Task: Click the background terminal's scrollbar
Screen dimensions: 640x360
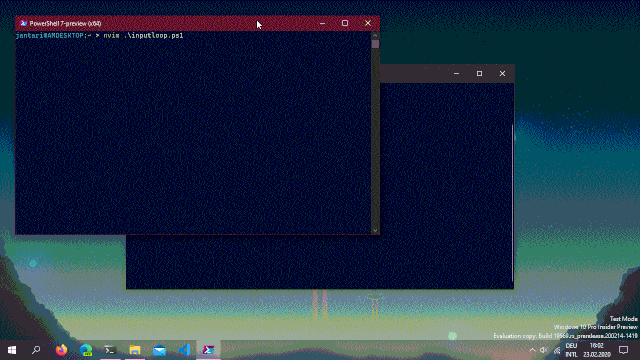Action: click(x=512, y=203)
